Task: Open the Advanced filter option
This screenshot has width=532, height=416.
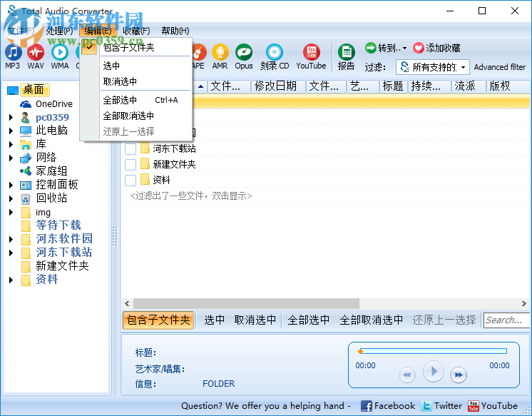Action: pos(499,67)
